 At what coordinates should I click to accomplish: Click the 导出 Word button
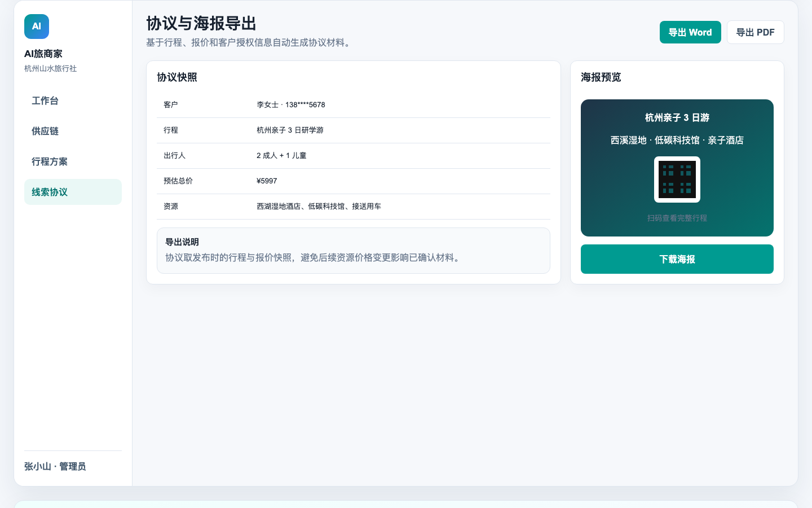pyautogui.click(x=690, y=32)
